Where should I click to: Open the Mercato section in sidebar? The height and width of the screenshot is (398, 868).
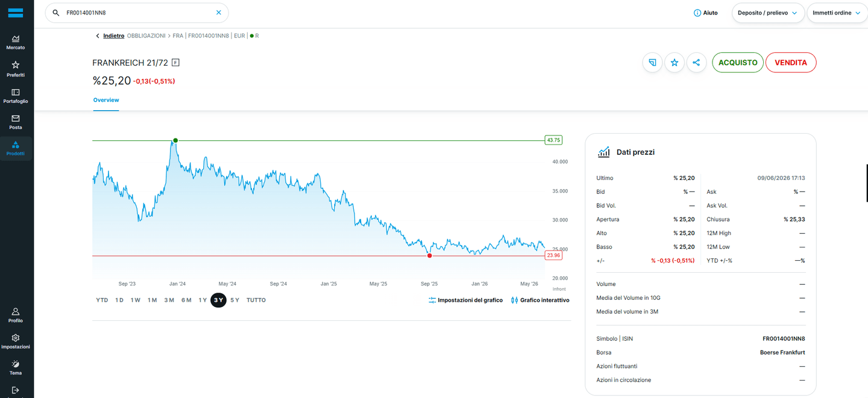[x=16, y=42]
